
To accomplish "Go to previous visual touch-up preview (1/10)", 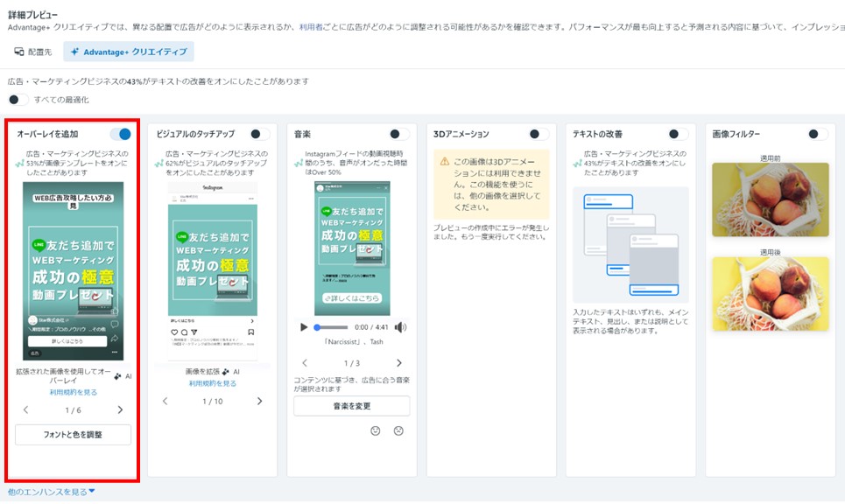I will (165, 401).
